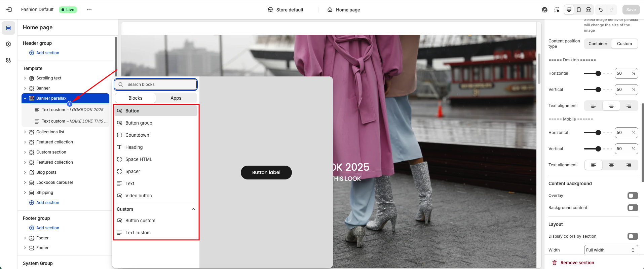644x269 pixels.
Task: Open the Width dropdown
Action: tap(611, 250)
